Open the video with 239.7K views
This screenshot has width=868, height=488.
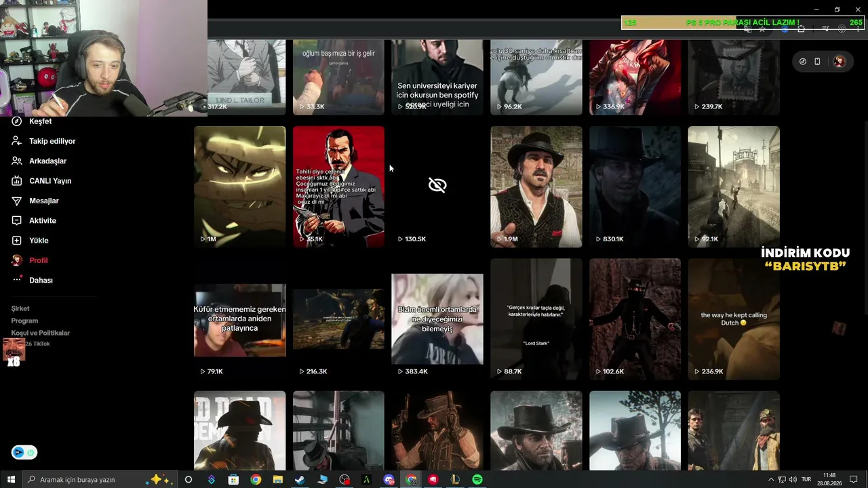coord(734,77)
